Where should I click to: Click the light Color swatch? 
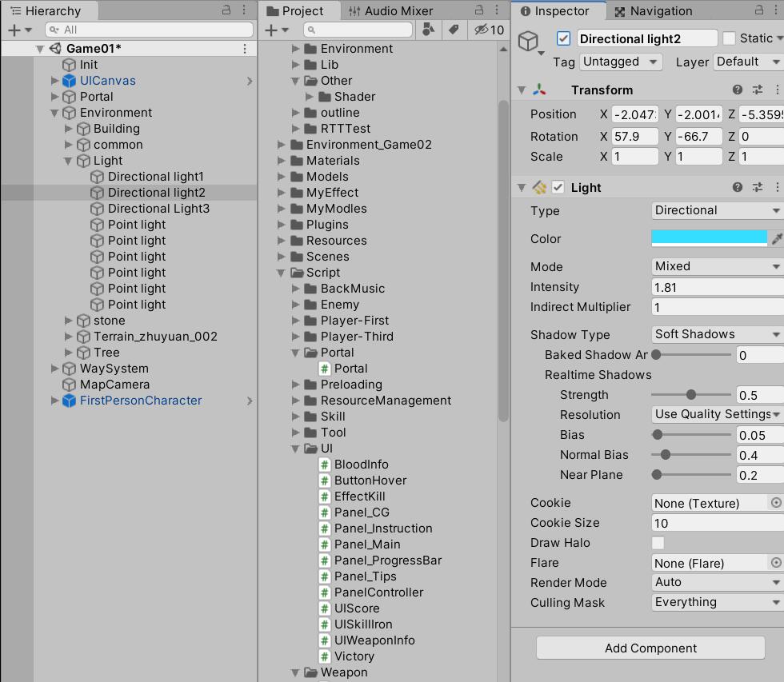pyautogui.click(x=709, y=238)
